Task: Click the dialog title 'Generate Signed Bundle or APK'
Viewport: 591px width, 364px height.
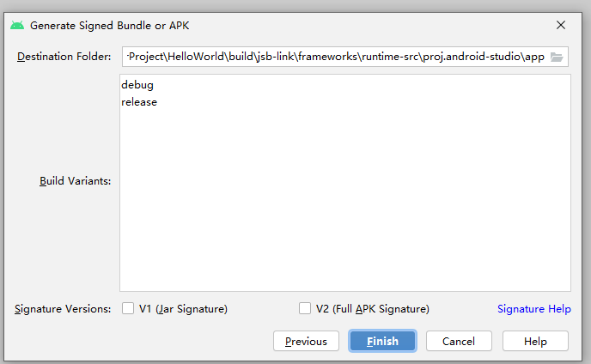Action: (x=110, y=26)
